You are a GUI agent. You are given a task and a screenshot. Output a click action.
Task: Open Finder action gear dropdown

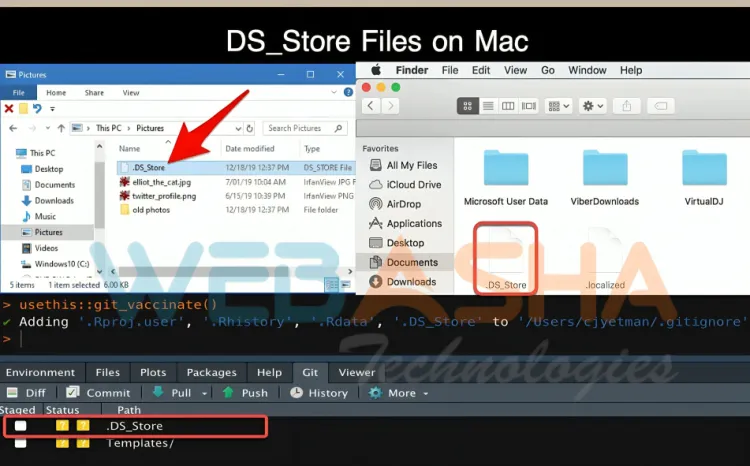(x=593, y=106)
